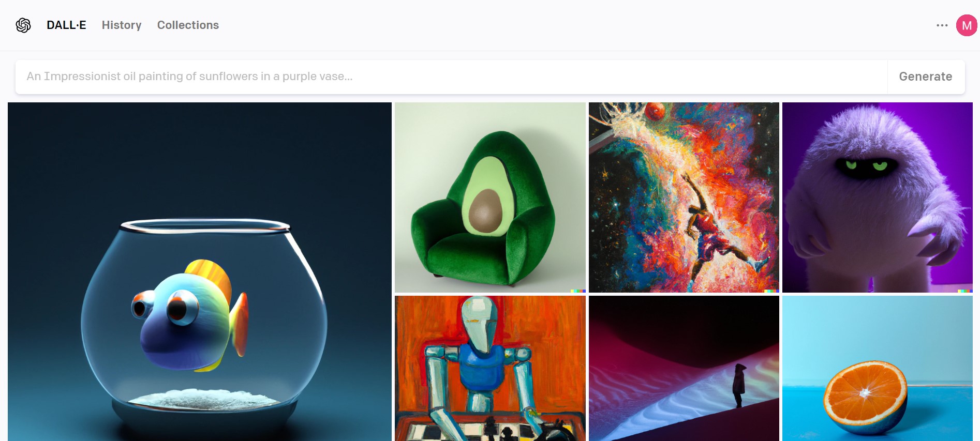The width and height of the screenshot is (980, 441).
Task: Select the red and blue dune landscape image
Action: (684, 368)
